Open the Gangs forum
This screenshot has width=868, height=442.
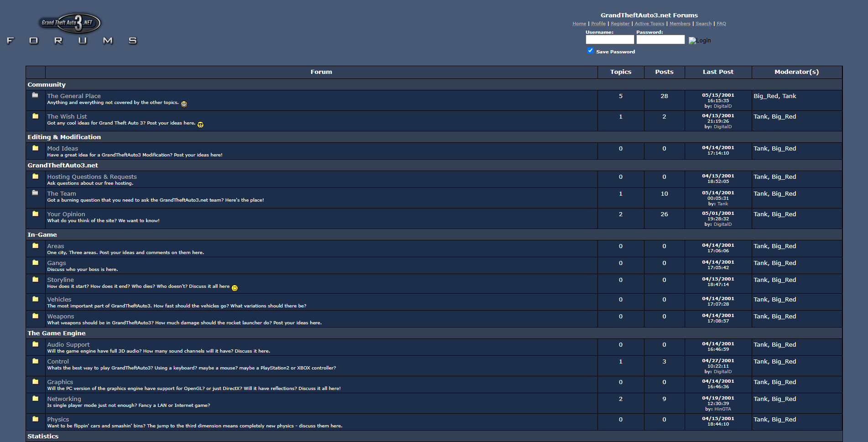tap(57, 263)
